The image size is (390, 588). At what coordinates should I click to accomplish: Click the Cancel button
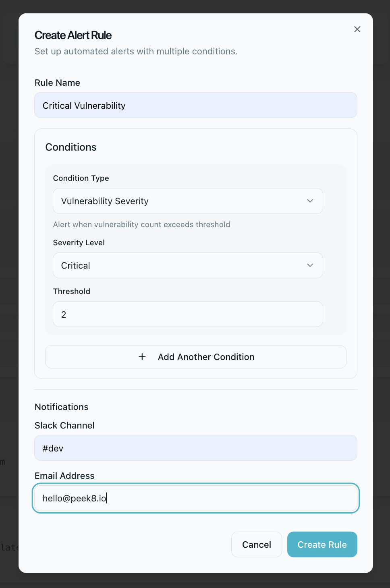(256, 545)
